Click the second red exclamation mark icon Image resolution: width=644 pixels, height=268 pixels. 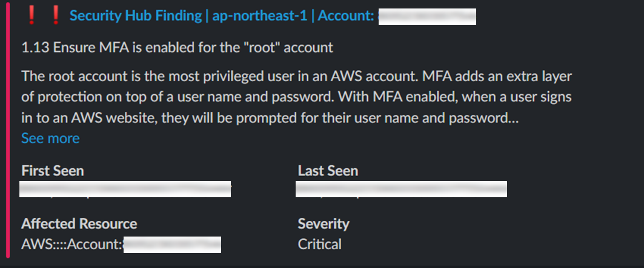pyautogui.click(x=56, y=16)
